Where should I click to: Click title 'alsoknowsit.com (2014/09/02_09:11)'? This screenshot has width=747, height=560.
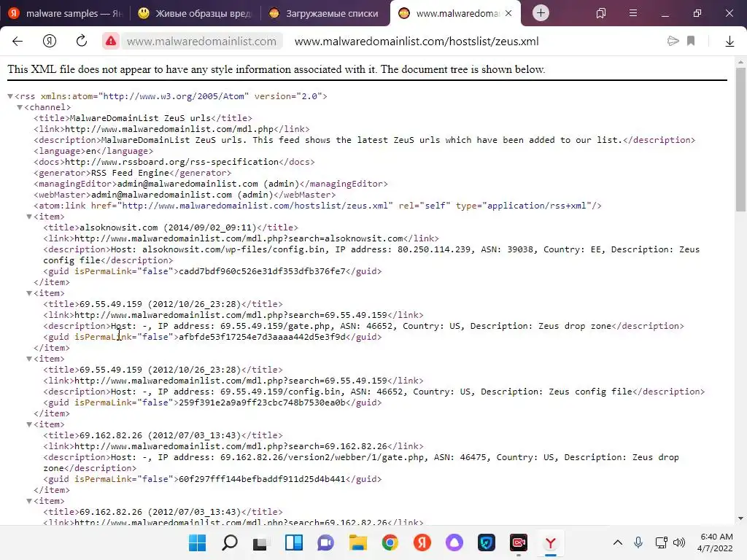coord(169,227)
